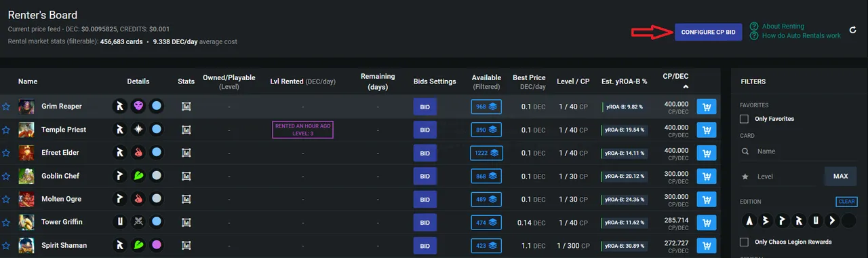Add Efreet Elder to cart
The image size is (868, 258).
click(x=707, y=153)
